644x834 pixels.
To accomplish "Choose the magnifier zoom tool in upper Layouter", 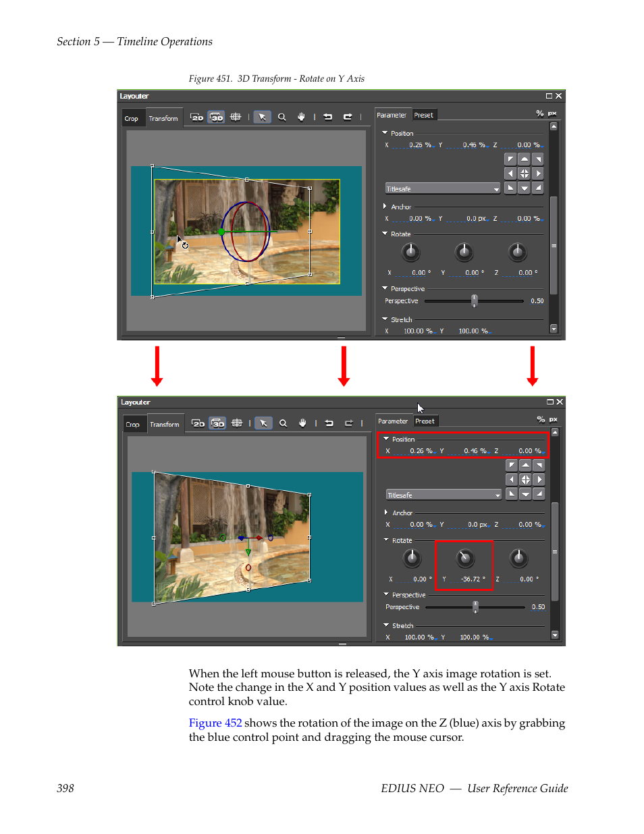I will click(x=282, y=117).
